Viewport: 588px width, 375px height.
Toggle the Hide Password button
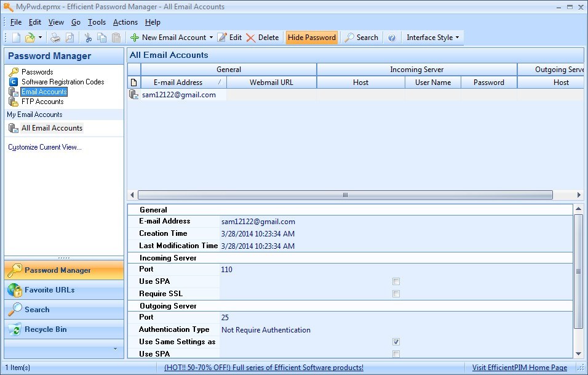tap(312, 38)
